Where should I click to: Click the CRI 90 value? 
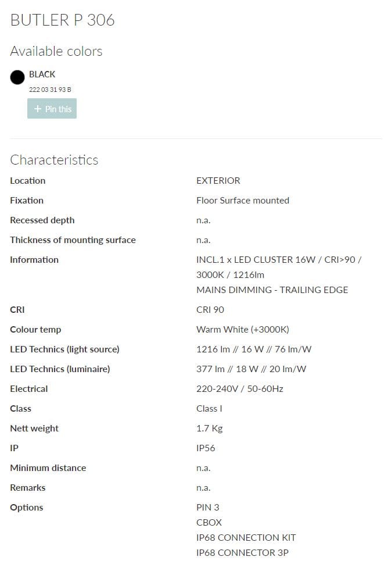point(210,310)
